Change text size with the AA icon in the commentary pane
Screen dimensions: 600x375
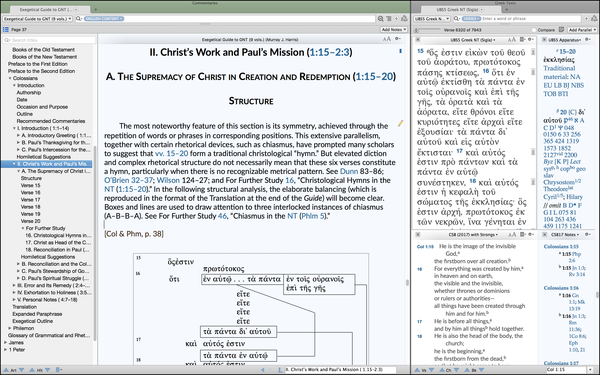click(387, 39)
